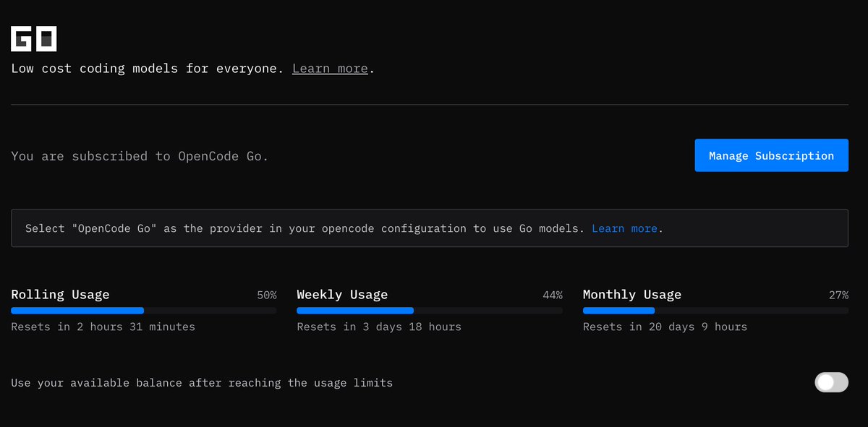Click the Manage Subscription button
868x427 pixels.
tap(771, 155)
